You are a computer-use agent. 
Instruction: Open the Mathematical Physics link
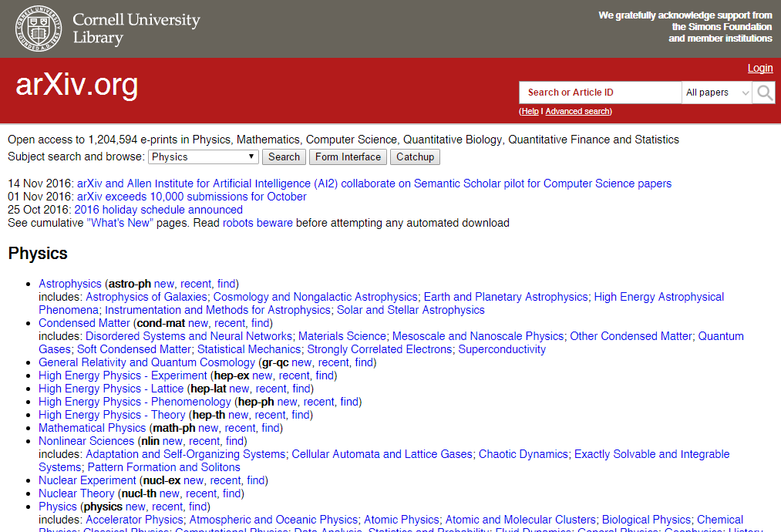93,428
